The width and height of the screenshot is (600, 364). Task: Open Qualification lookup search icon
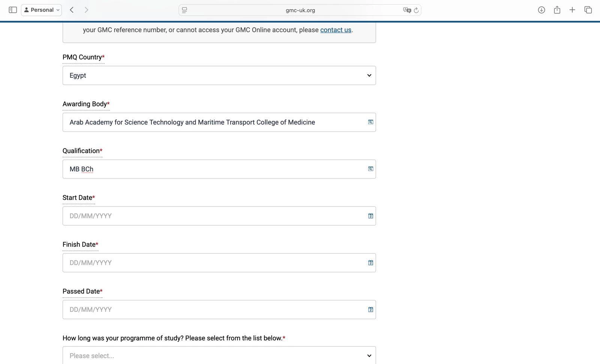point(370,169)
